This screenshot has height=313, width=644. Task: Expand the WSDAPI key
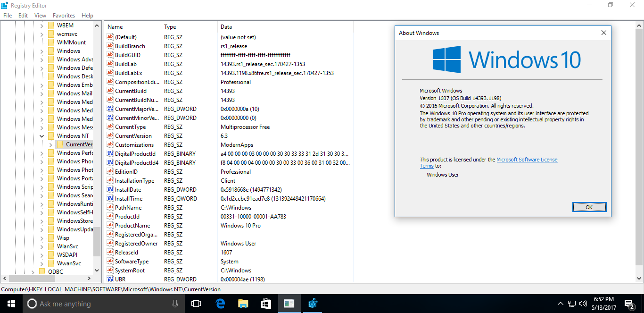pos(41,255)
